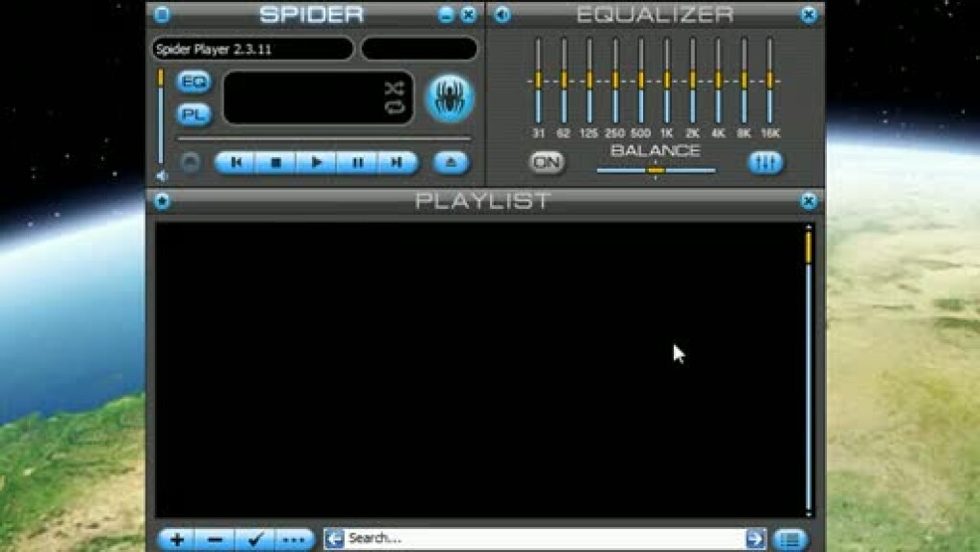Pause the current playback
This screenshot has height=552, width=980.
[x=357, y=163]
